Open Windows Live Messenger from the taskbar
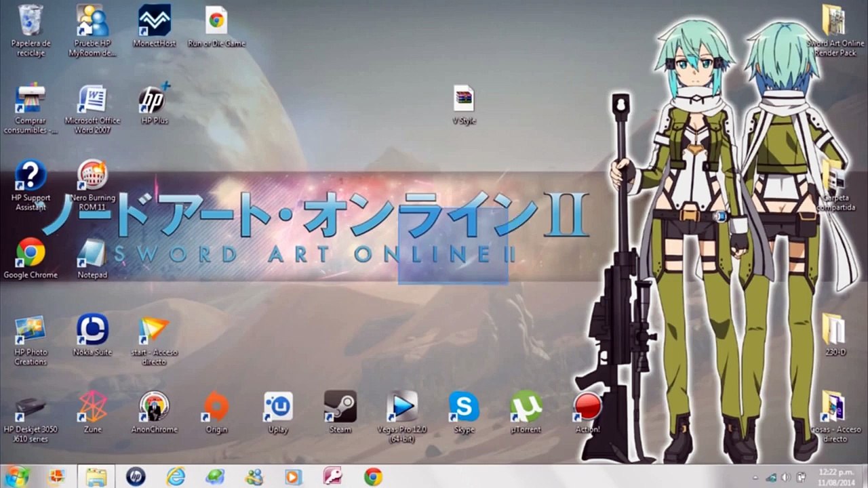 tap(254, 476)
